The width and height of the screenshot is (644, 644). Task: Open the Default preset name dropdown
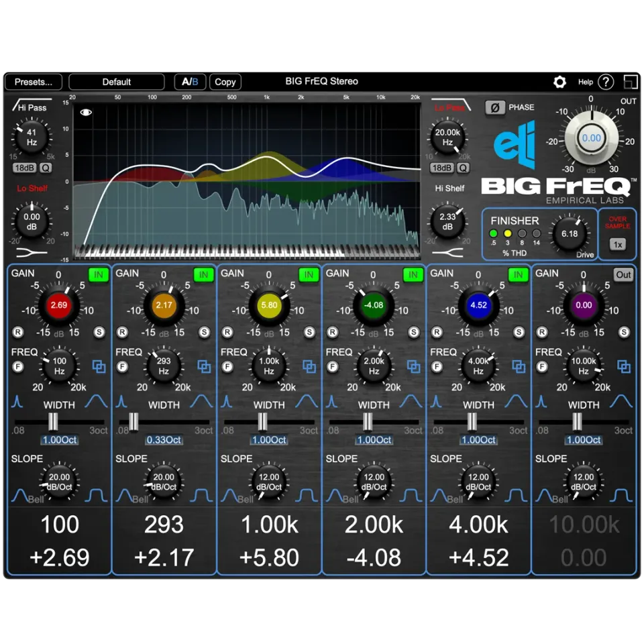(117, 82)
